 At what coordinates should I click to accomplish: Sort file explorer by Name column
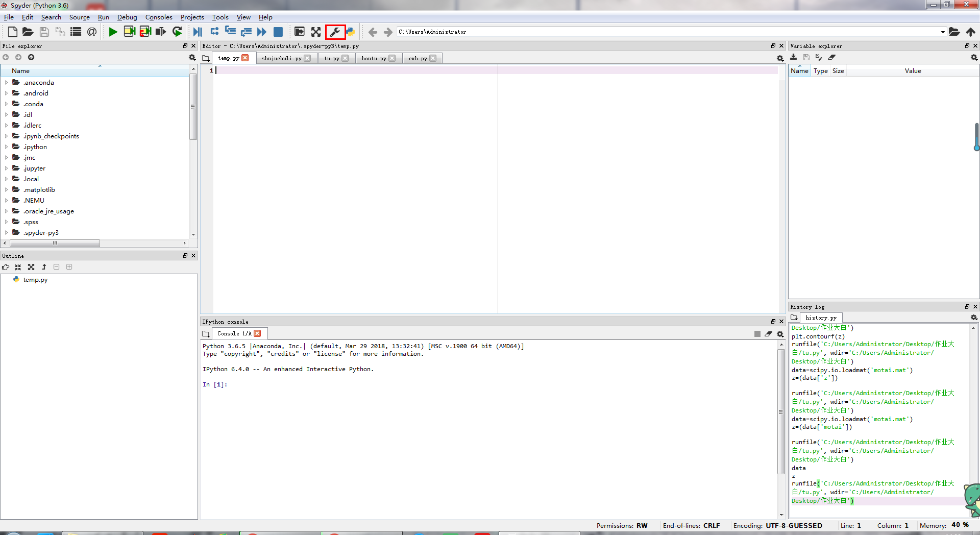(20, 70)
